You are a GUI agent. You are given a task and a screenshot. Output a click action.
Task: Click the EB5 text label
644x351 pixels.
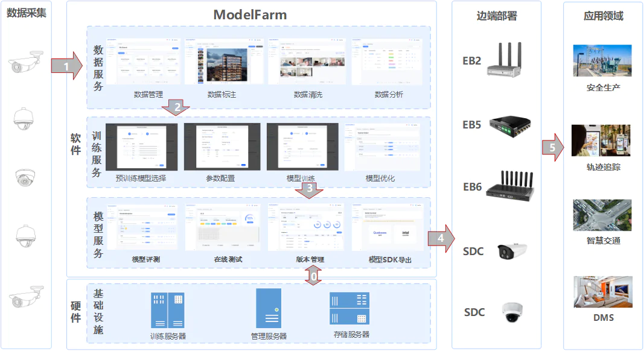pyautogui.click(x=471, y=125)
